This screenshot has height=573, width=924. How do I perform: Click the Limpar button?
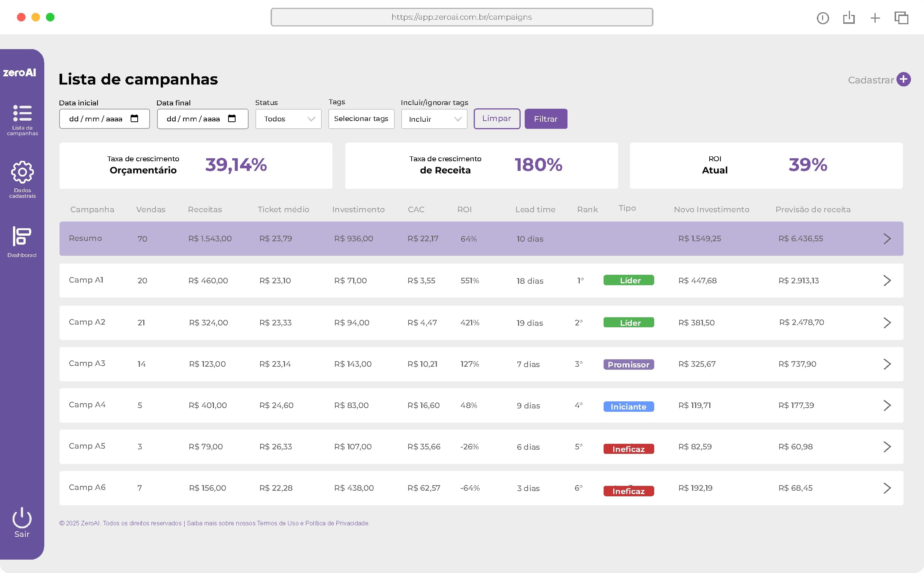coord(496,119)
